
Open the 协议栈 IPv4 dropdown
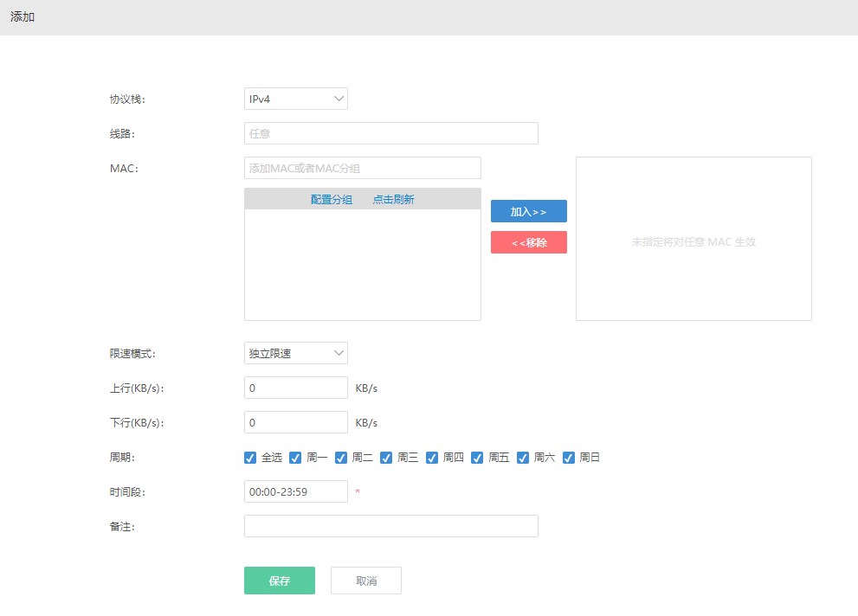tap(295, 99)
